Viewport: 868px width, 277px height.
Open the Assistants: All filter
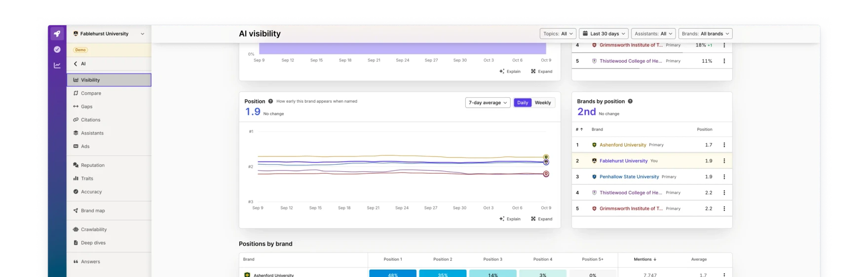(653, 34)
